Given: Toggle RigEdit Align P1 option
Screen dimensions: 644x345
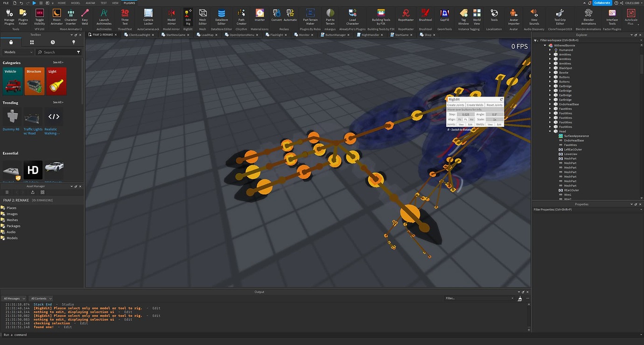Looking at the screenshot, I should (x=465, y=119).
